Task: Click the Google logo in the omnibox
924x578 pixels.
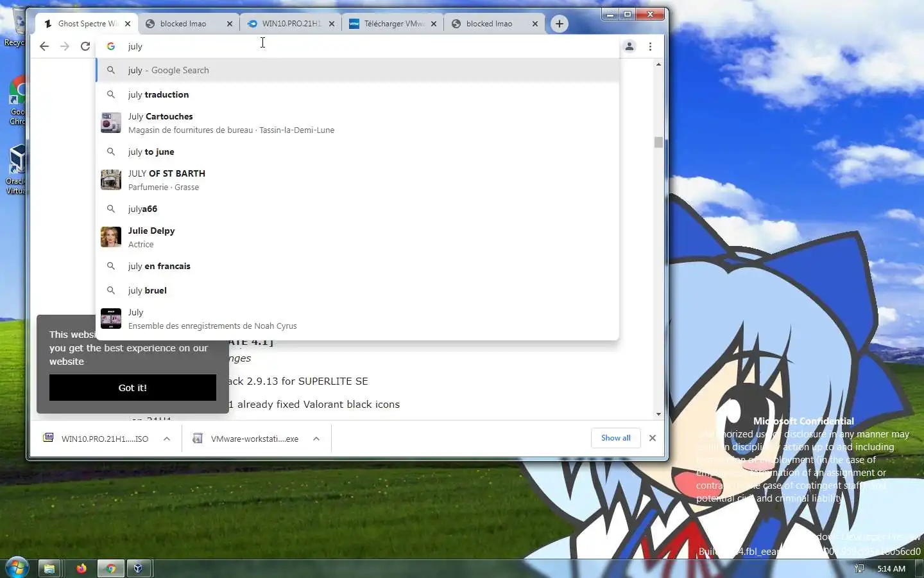Action: (111, 46)
